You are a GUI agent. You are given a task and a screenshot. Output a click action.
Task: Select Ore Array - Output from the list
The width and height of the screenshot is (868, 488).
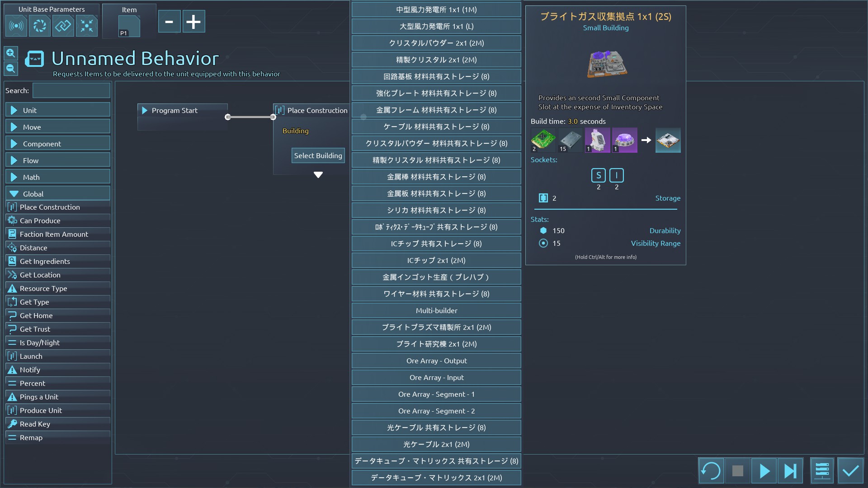click(x=436, y=361)
